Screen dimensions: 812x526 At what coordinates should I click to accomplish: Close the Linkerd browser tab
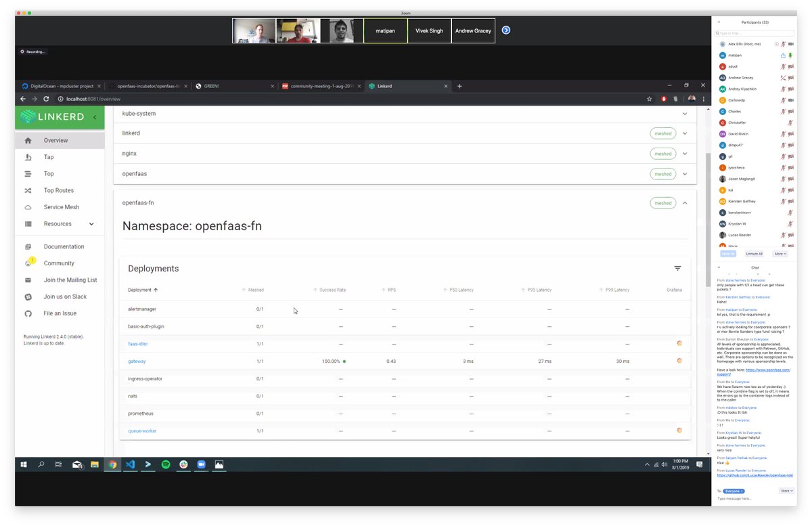445,86
